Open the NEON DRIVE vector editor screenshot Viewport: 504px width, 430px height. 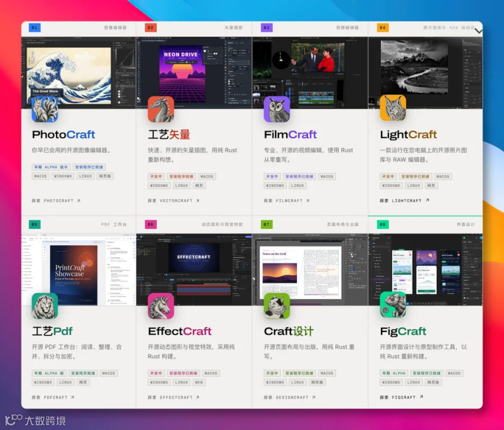click(194, 73)
